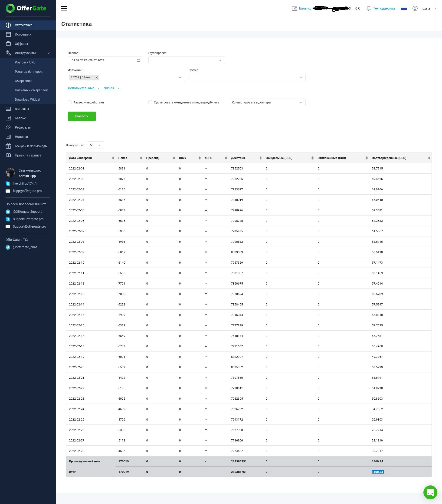Click the hamburger menu icon
This screenshot has width=442, height=504.
click(x=64, y=8)
